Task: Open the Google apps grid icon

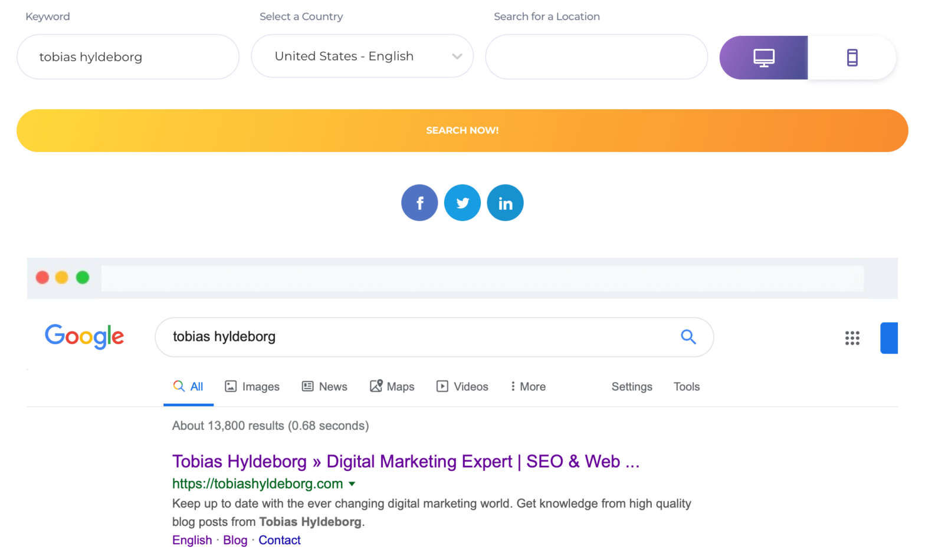Action: tap(852, 338)
